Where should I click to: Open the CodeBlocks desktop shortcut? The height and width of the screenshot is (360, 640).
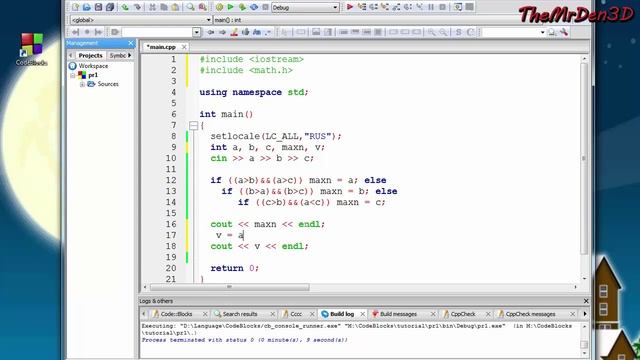(32, 49)
